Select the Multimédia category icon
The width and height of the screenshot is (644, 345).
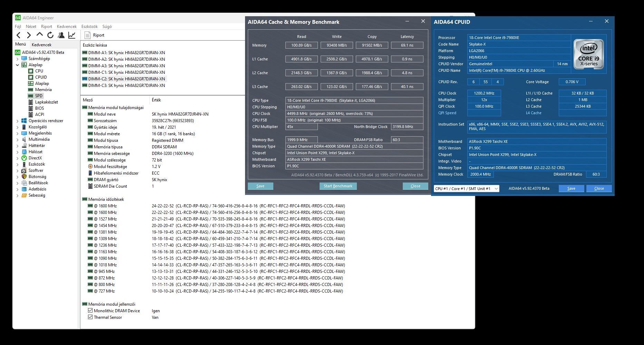point(24,139)
